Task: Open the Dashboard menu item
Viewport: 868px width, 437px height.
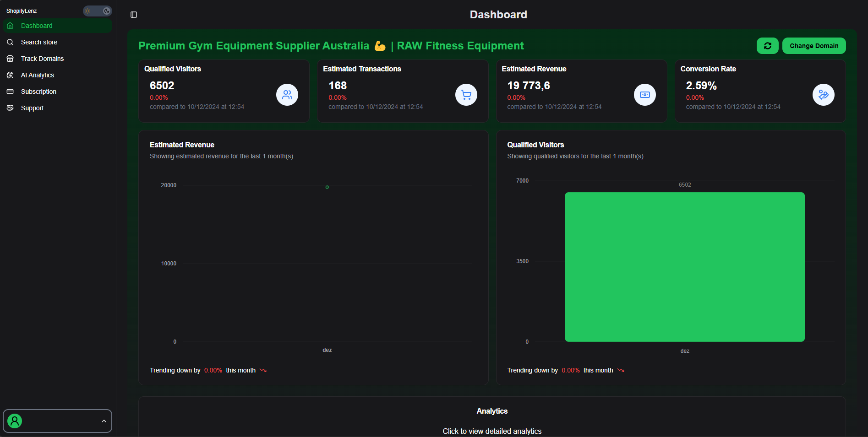Action: point(57,26)
